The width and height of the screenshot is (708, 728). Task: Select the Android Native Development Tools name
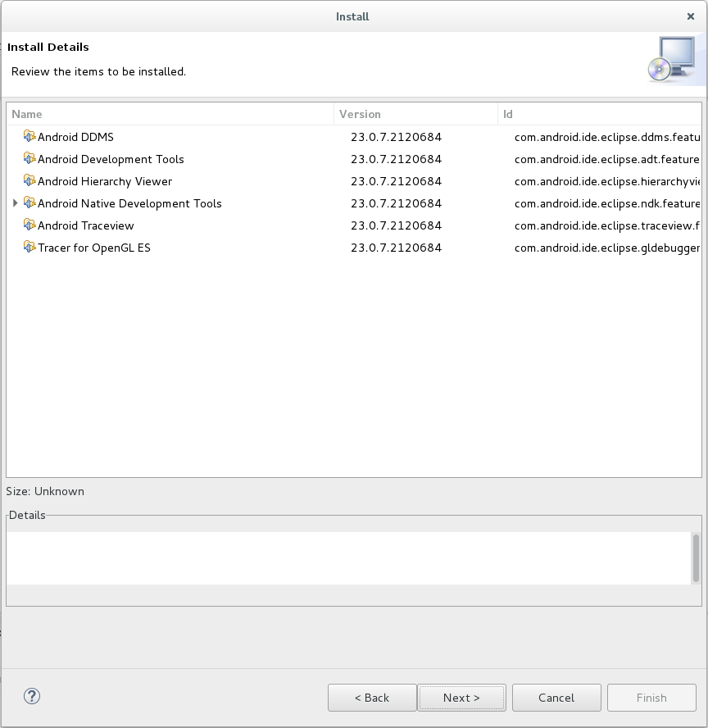[129, 203]
